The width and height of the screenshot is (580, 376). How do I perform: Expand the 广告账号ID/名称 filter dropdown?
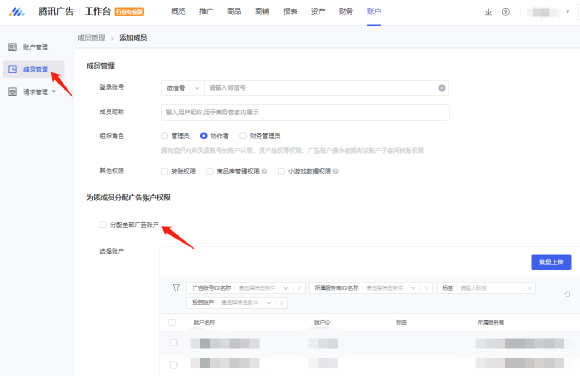[x=286, y=288]
